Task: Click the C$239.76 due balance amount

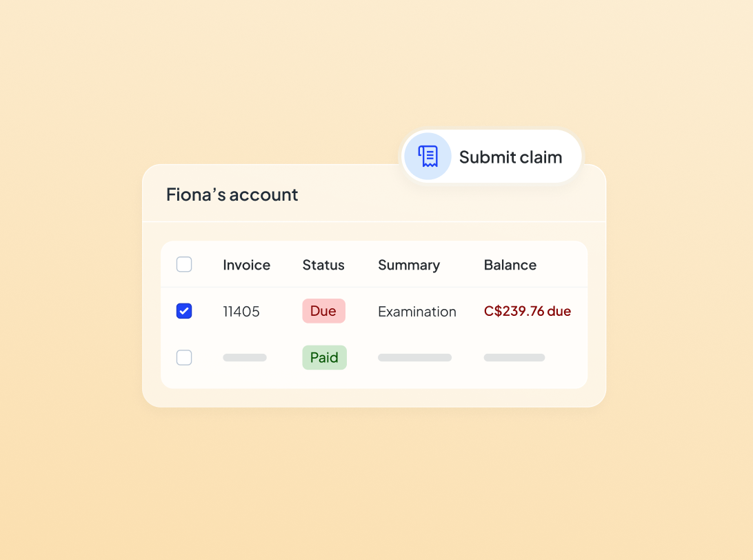Action: pyautogui.click(x=528, y=311)
